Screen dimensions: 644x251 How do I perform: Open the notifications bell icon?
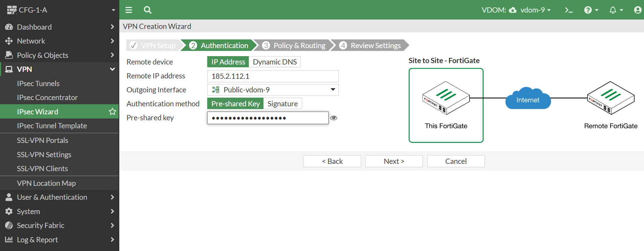(x=615, y=10)
